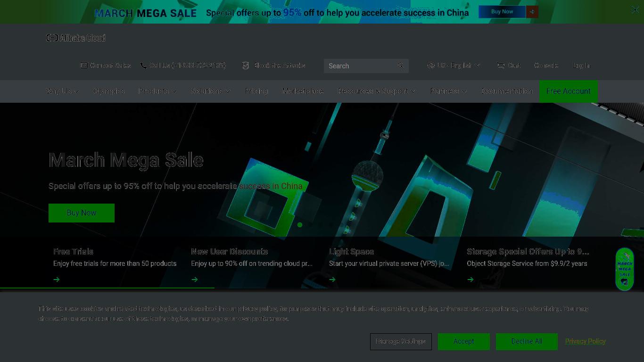Close the March Mega Sale top banner
644x362 pixels.
pyautogui.click(x=635, y=10)
